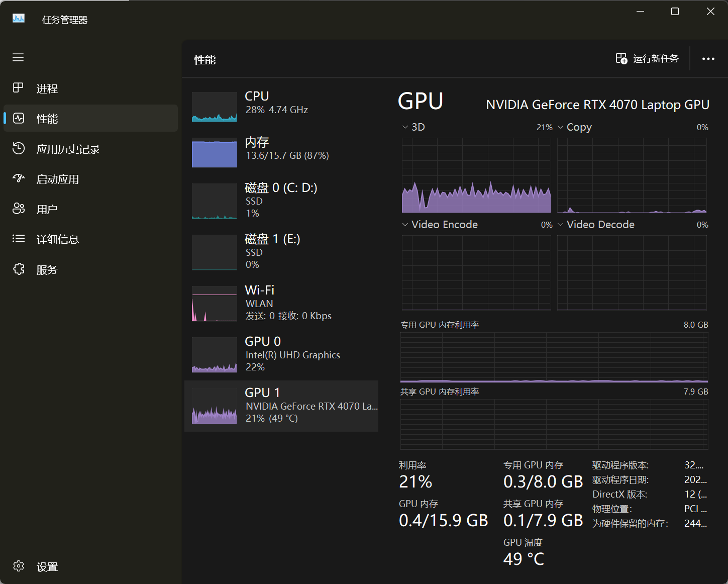Switch to the 详细信息 tab
The image size is (728, 584).
90,239
